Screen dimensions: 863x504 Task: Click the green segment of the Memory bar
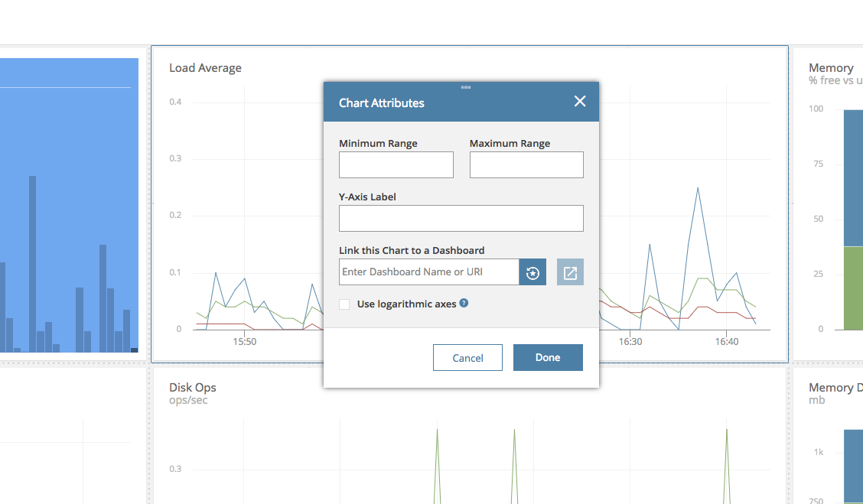tap(853, 288)
